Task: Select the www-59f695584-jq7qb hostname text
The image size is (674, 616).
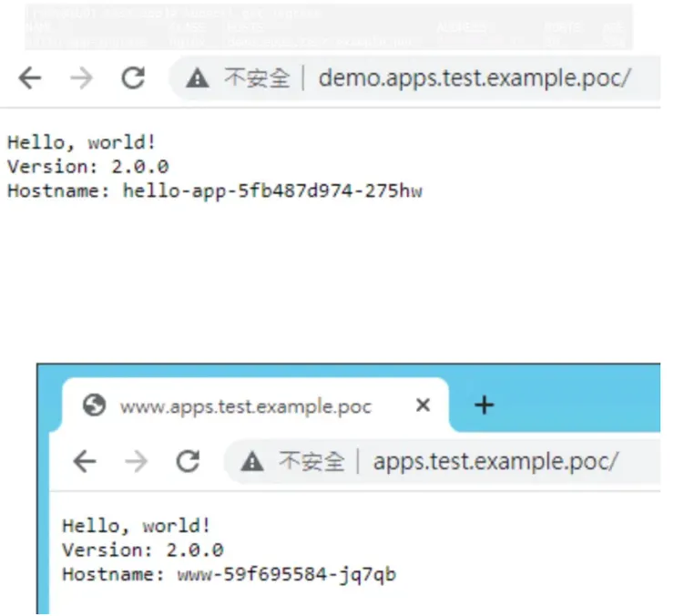Action: tap(286, 574)
